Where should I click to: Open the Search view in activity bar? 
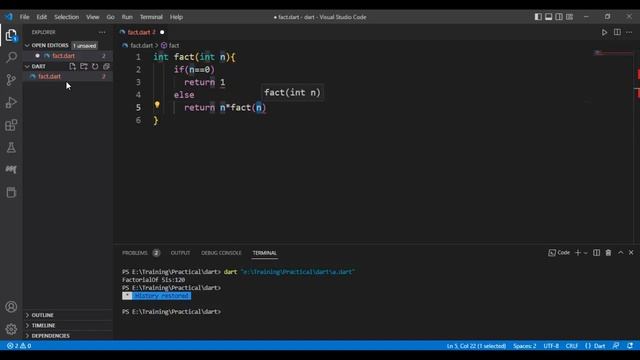click(11, 57)
